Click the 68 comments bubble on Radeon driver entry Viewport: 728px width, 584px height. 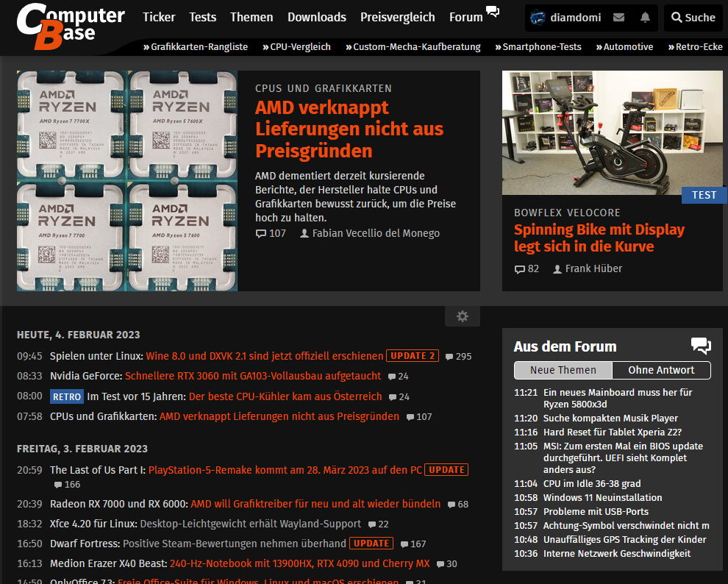point(452,505)
